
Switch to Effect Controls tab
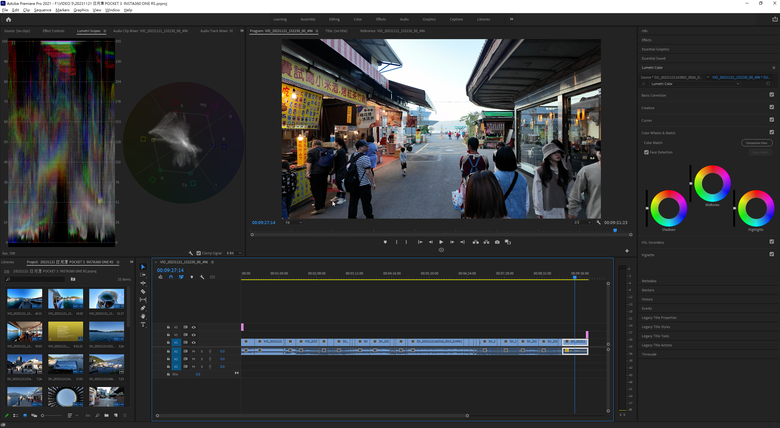tap(53, 31)
